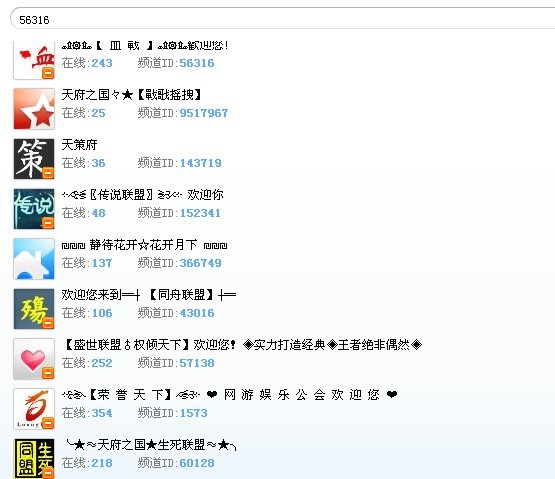
Task: Open the 传说联盟 channel title
Action: point(143,195)
